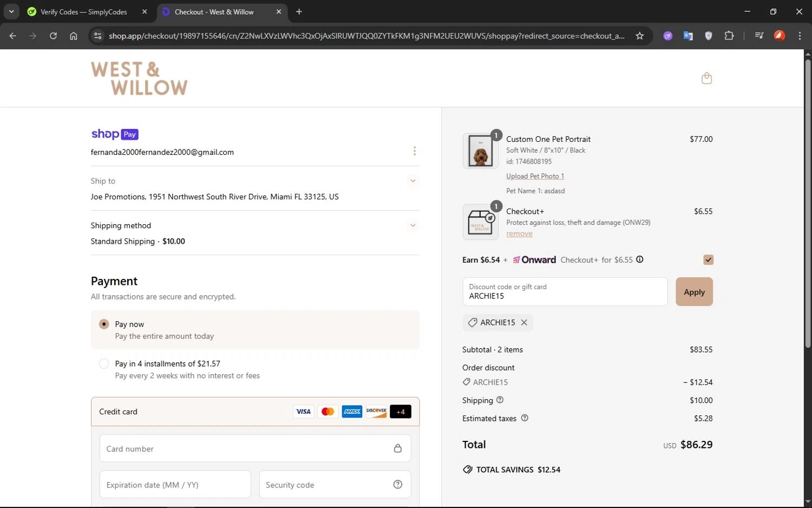Expand the Ship to section chevron

[412, 181]
